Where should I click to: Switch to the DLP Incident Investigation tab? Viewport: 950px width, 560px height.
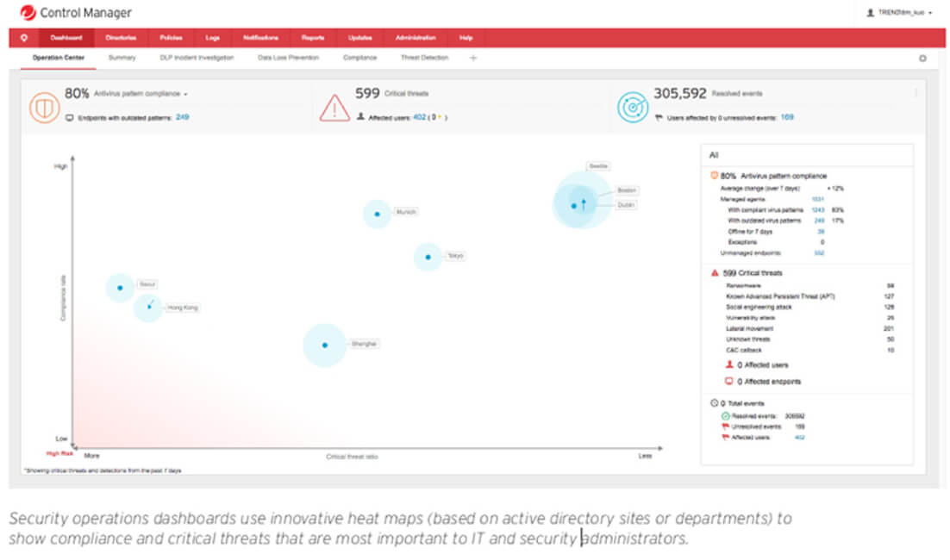pyautogui.click(x=197, y=58)
